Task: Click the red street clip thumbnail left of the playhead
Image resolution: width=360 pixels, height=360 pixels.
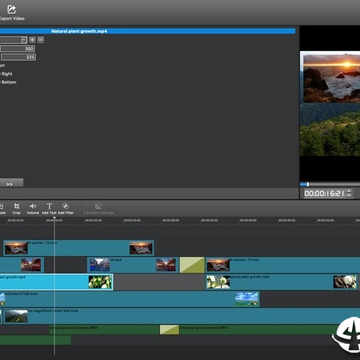Action: click(31, 265)
